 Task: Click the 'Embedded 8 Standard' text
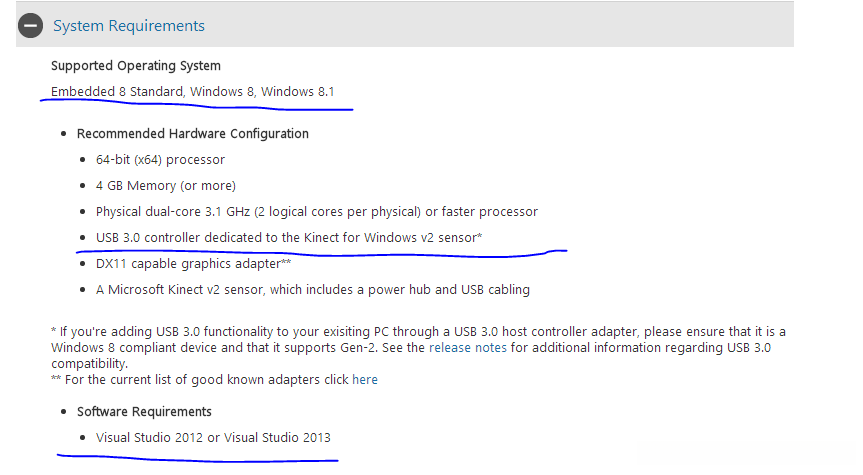[x=117, y=92]
